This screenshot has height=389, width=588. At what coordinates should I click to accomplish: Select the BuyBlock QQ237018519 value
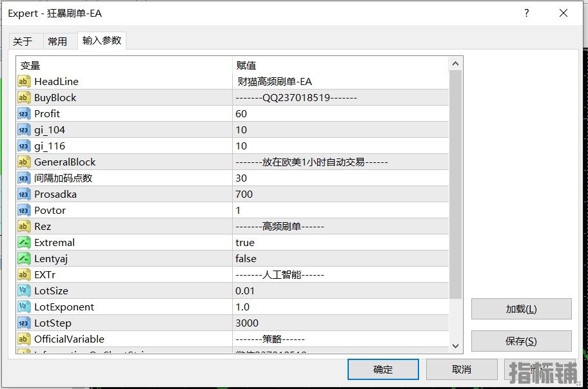tap(296, 97)
